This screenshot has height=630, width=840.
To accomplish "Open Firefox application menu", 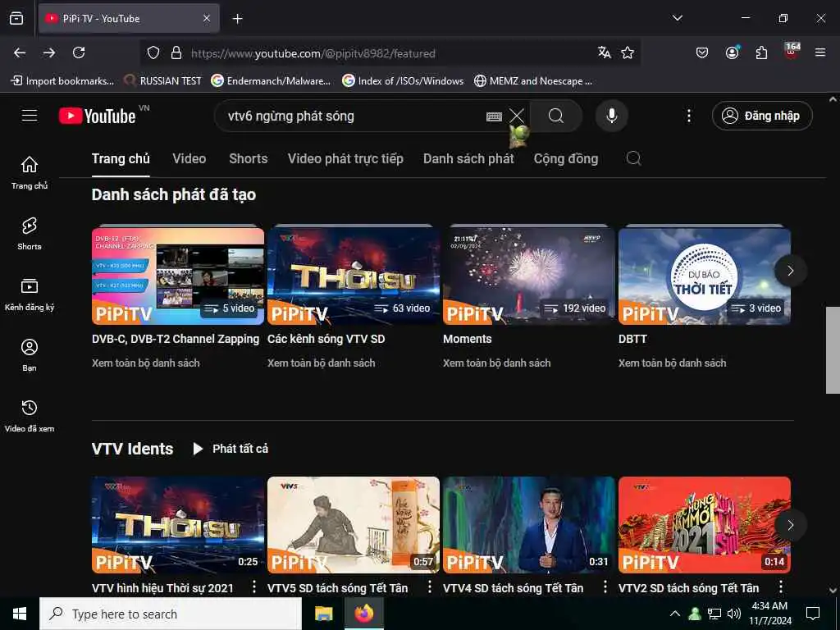I will [x=820, y=52].
